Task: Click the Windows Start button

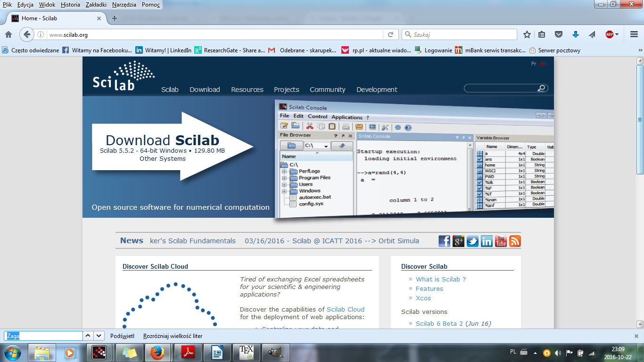Action: click(12, 352)
